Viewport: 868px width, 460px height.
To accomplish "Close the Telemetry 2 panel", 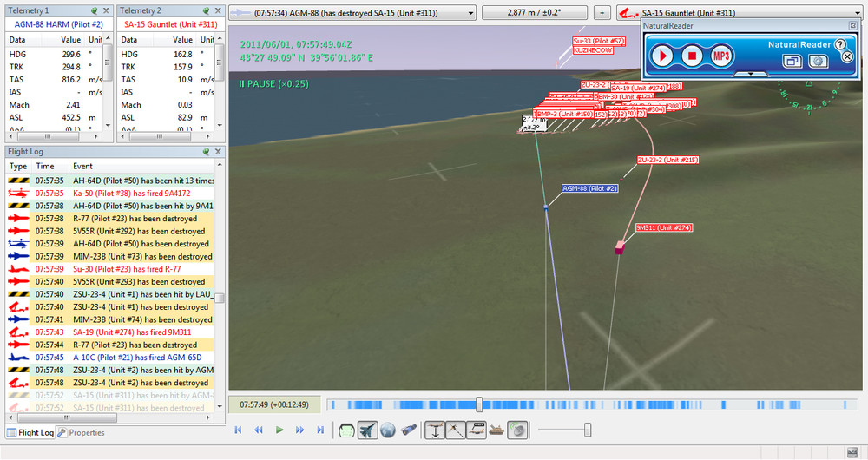I will (x=218, y=10).
